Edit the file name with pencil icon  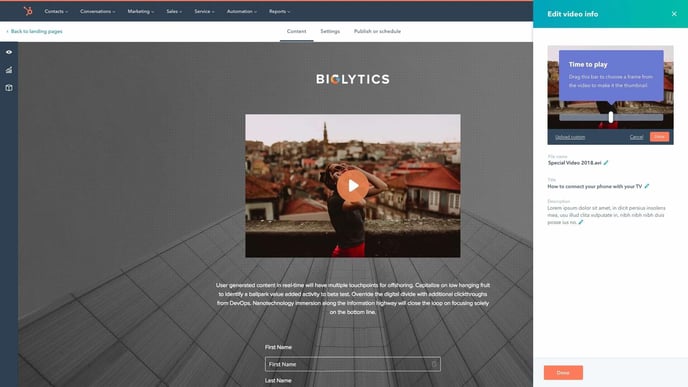606,163
